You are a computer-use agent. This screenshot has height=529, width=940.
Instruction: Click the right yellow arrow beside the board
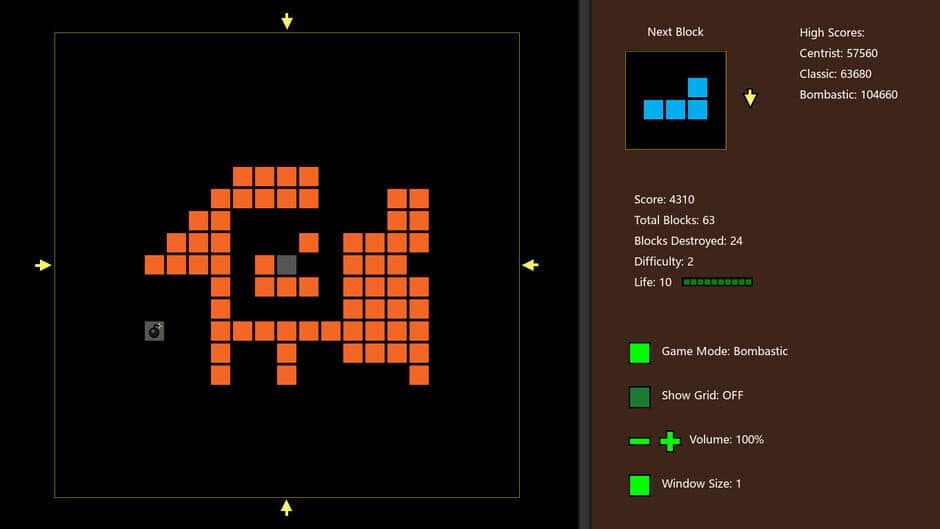(x=530, y=265)
